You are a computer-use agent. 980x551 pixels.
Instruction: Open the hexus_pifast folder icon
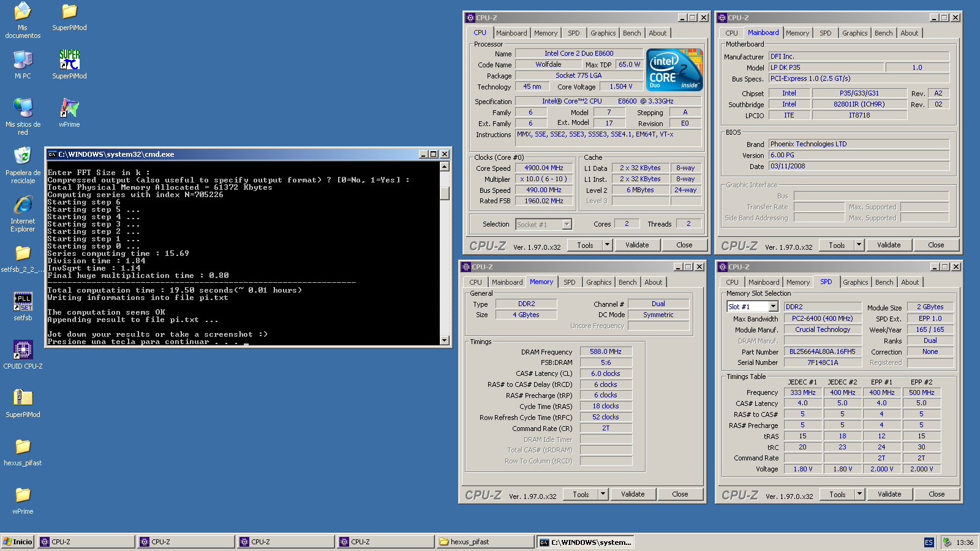click(23, 446)
